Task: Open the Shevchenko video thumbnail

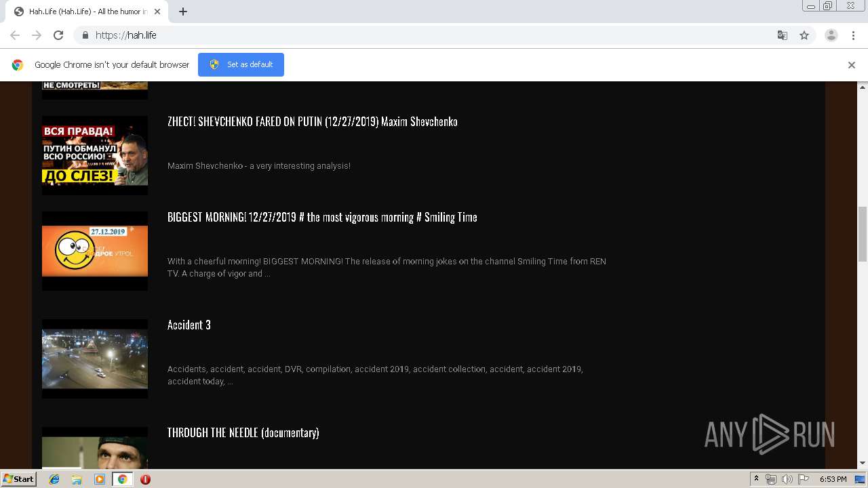Action: point(95,155)
